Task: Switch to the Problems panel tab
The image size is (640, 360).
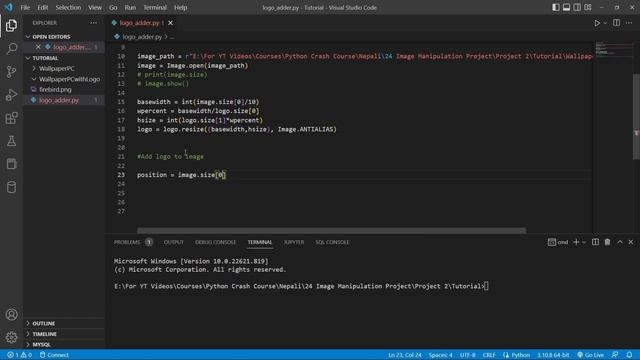Action: (x=133, y=242)
